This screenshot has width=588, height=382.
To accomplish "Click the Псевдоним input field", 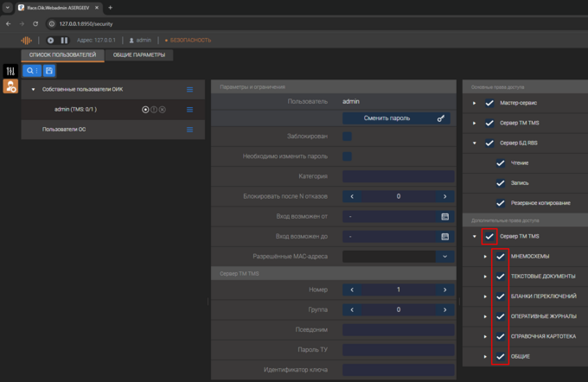I will 398,329.
